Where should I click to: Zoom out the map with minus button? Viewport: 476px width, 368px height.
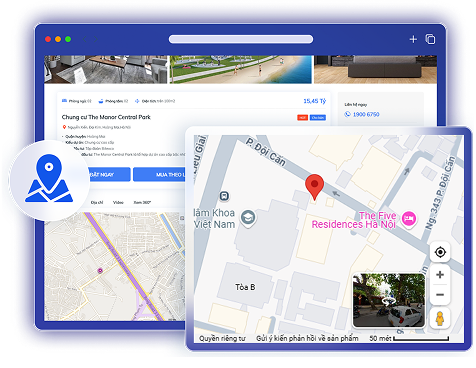(x=440, y=295)
